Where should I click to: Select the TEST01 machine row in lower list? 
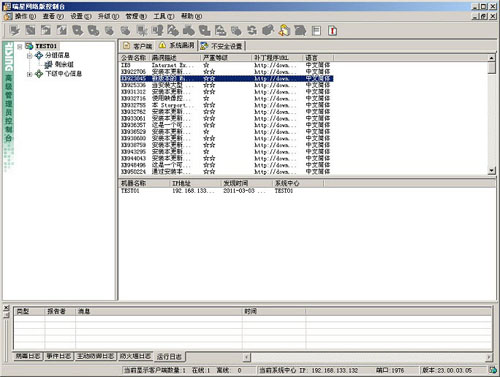click(222, 191)
